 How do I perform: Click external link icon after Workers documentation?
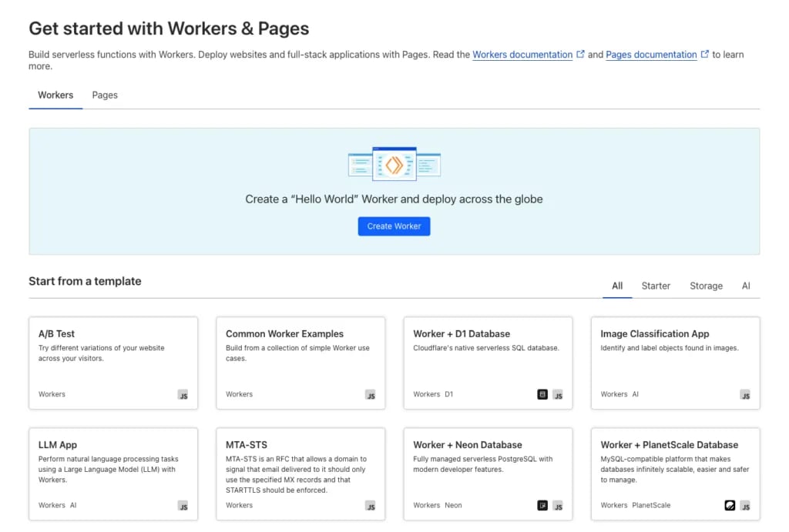click(580, 54)
